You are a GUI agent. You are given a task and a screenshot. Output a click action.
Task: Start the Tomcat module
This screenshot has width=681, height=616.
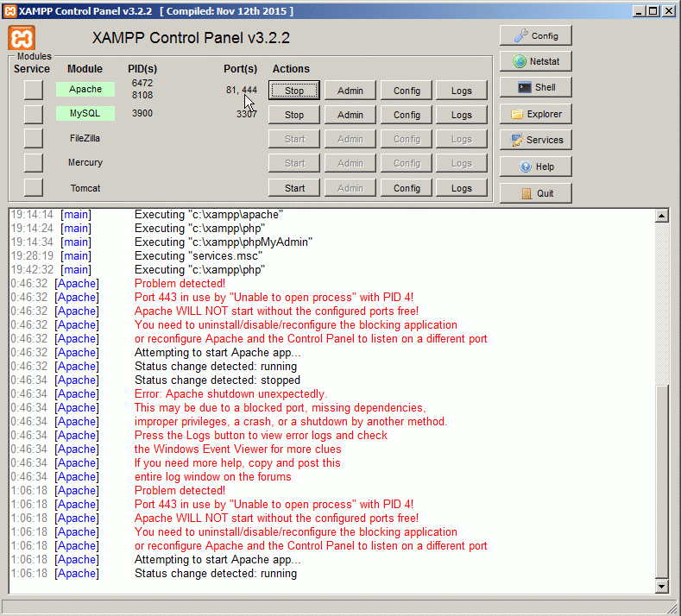pyautogui.click(x=294, y=188)
